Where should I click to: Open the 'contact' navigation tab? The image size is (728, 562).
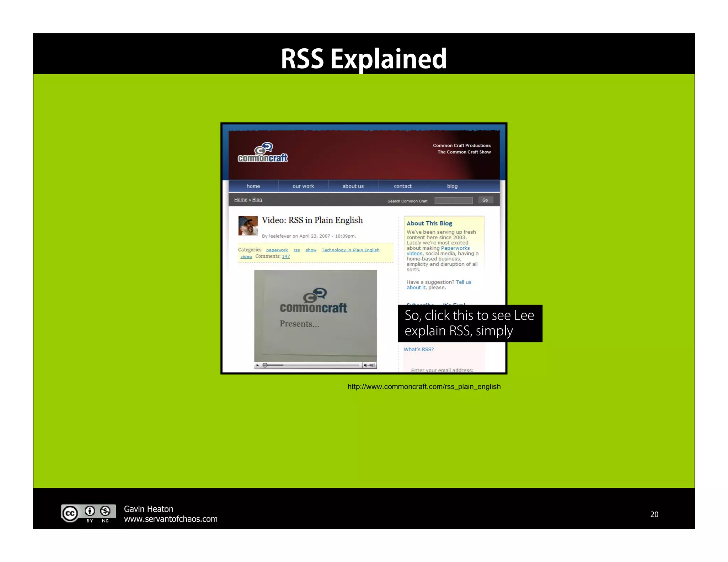pos(402,186)
